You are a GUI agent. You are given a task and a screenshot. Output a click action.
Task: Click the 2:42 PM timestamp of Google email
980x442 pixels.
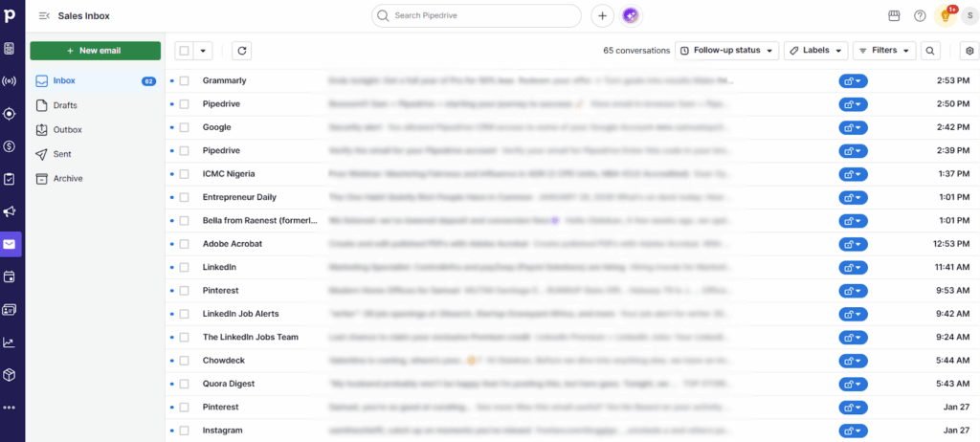pos(953,127)
